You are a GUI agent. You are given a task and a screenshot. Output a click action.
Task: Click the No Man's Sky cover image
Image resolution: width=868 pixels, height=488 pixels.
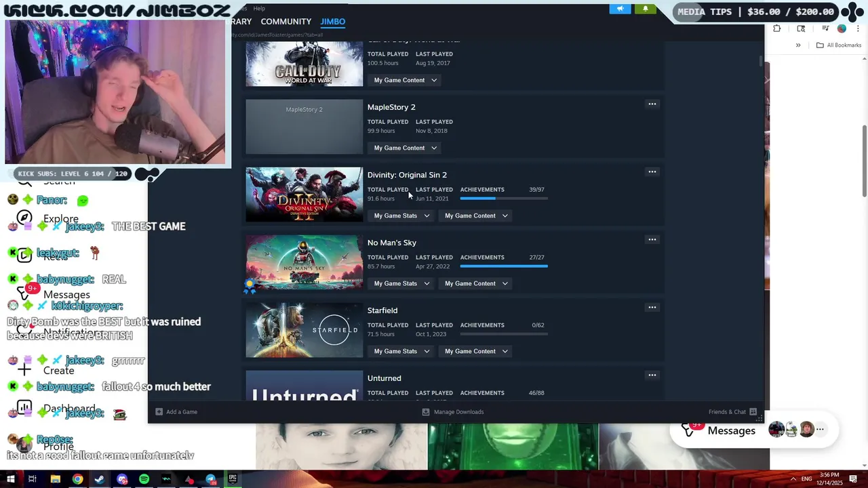304,262
